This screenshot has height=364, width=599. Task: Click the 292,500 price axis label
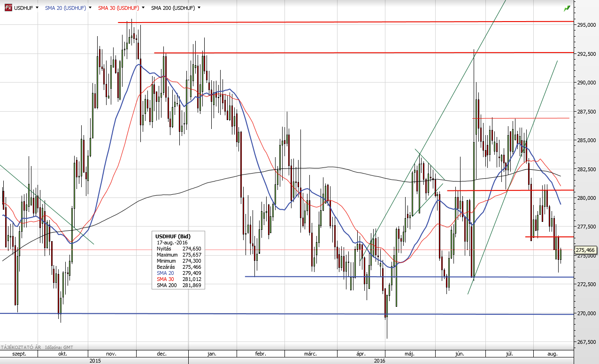585,54
